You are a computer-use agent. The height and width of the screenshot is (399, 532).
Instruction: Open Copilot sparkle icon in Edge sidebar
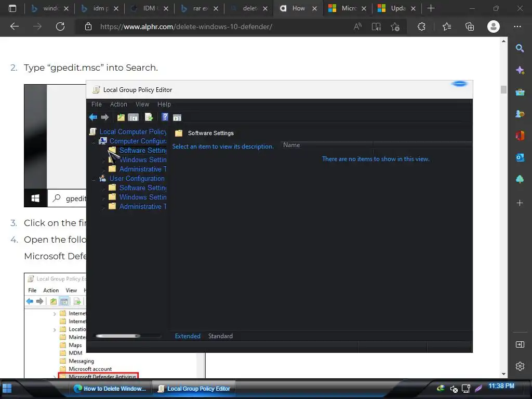(x=520, y=70)
